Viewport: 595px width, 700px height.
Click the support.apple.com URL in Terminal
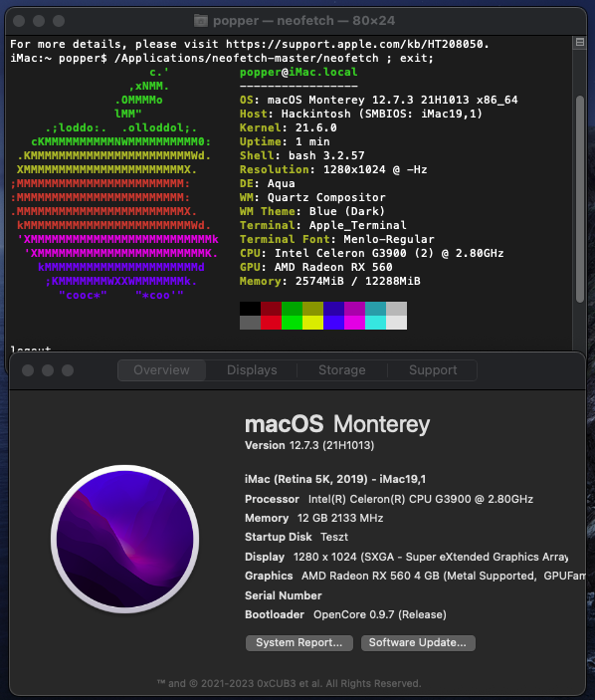[x=355, y=44]
